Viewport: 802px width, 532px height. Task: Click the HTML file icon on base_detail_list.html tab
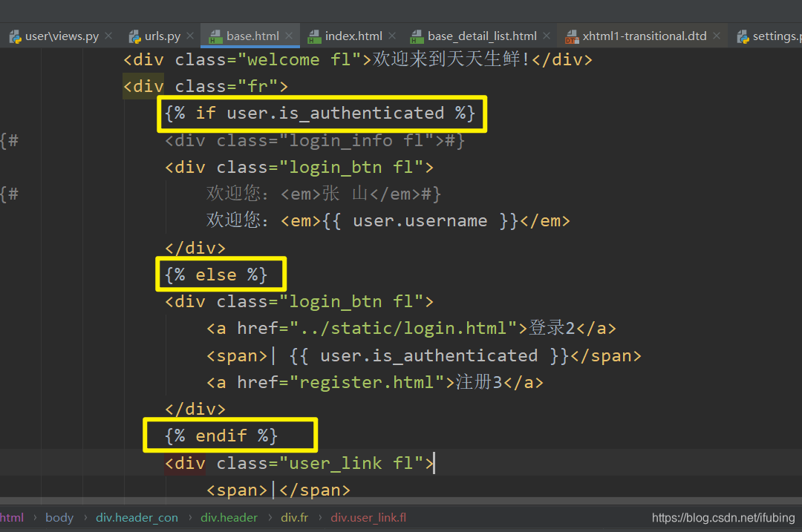pyautogui.click(x=417, y=36)
